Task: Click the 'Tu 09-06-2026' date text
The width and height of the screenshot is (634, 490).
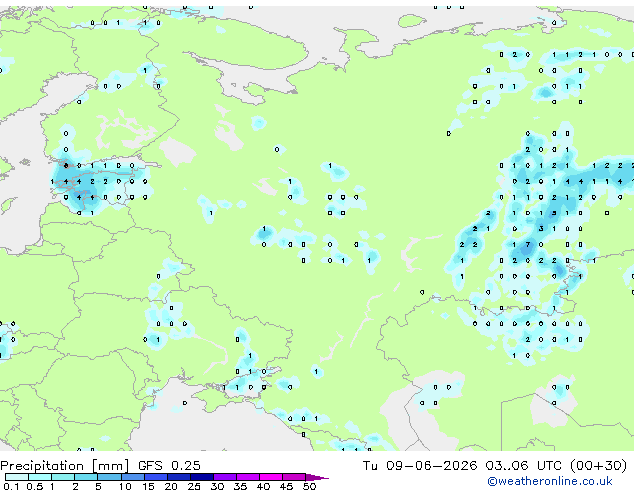Action: 420,466
